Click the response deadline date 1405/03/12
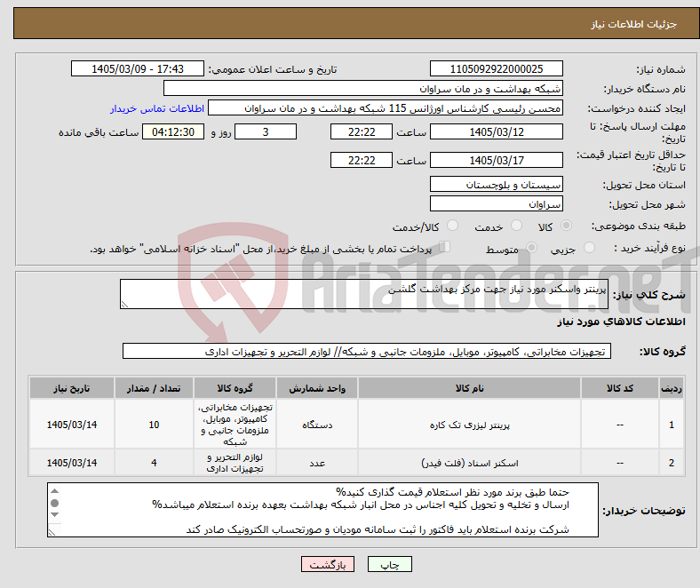This screenshot has height=588, width=700. tap(496, 131)
